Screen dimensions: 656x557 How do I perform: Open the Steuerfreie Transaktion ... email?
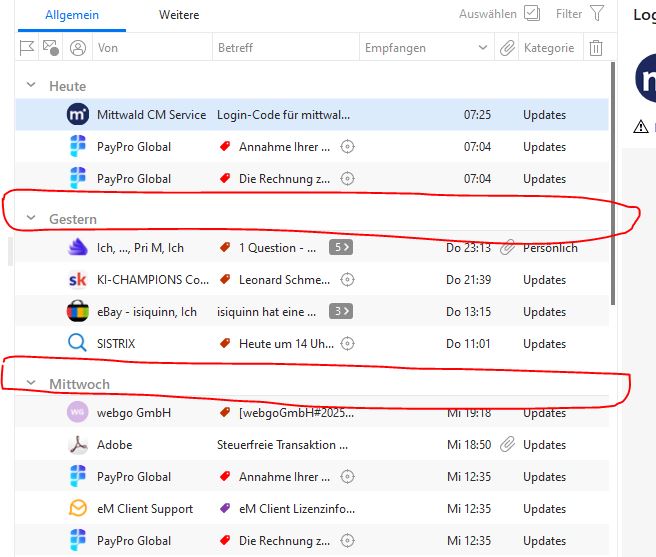(x=282, y=445)
